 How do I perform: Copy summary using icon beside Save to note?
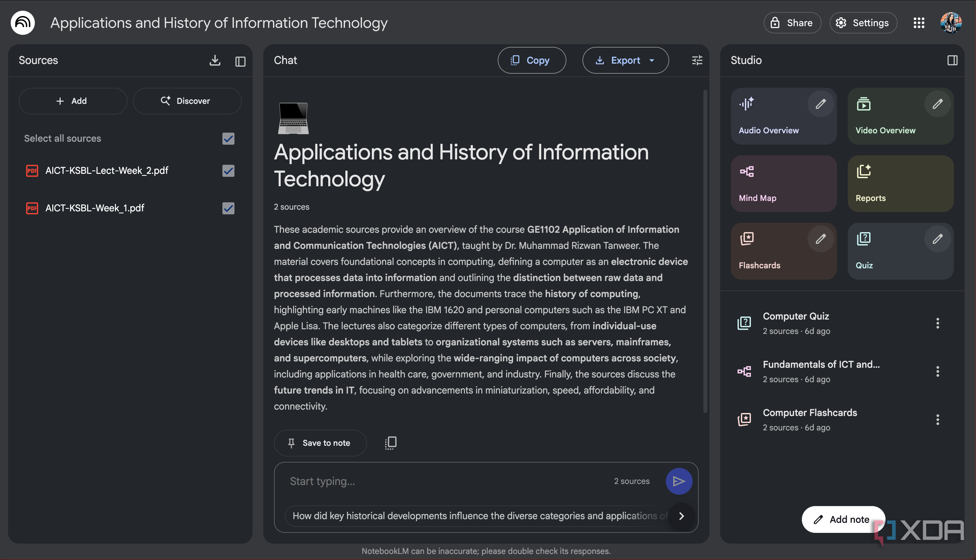[390, 443]
